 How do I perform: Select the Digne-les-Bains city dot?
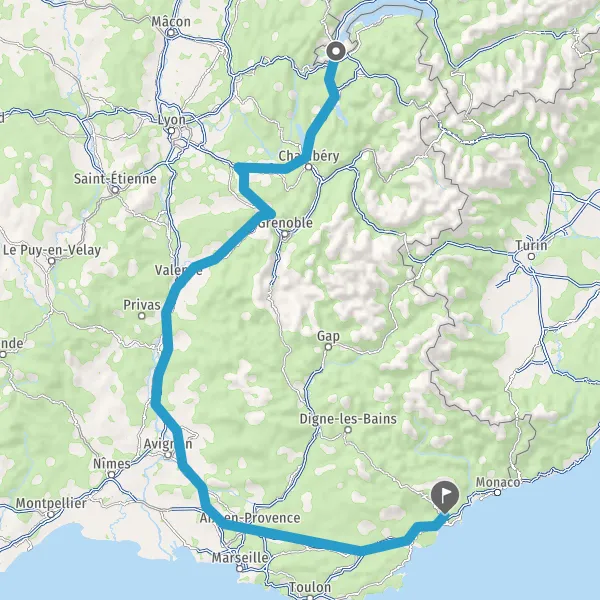(348, 430)
